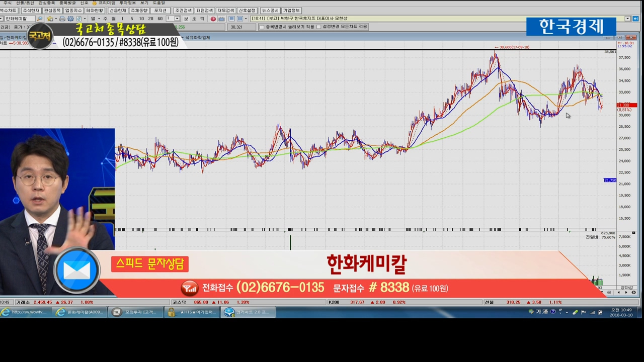Click the 업종지수 toolbar button
Image resolution: width=644 pixels, height=362 pixels.
click(x=73, y=11)
